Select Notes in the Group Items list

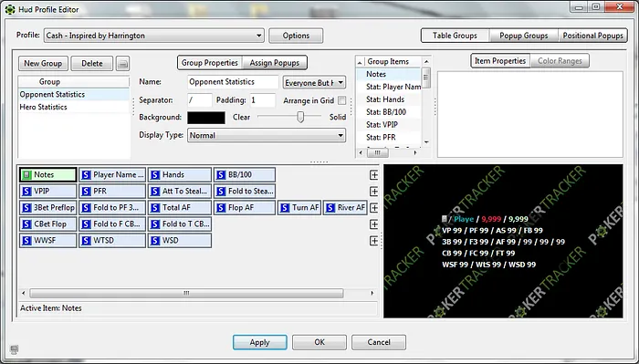(x=389, y=74)
